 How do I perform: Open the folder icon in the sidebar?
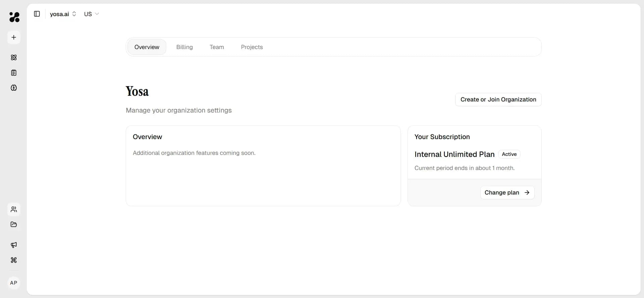click(14, 224)
